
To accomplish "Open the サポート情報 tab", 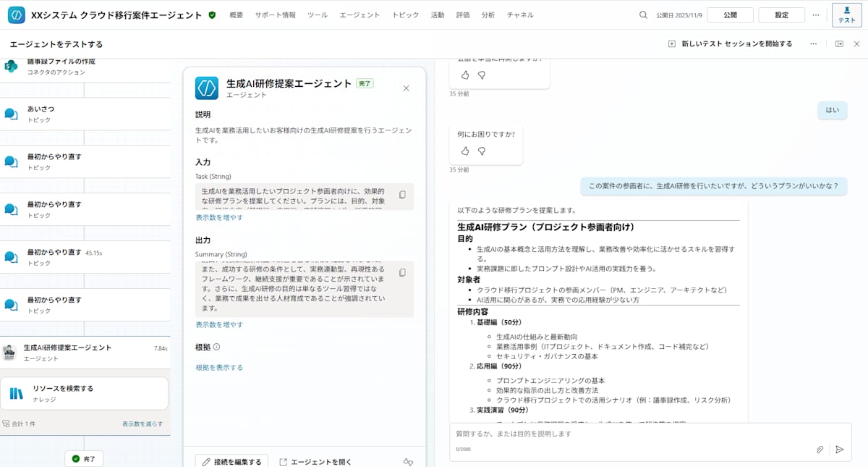I will [x=275, y=14].
